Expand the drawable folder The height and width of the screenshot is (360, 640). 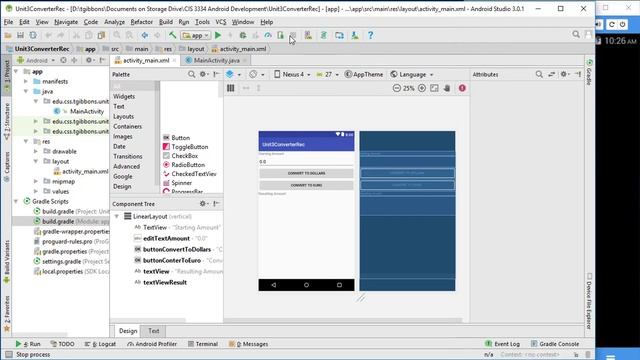[x=36, y=151]
